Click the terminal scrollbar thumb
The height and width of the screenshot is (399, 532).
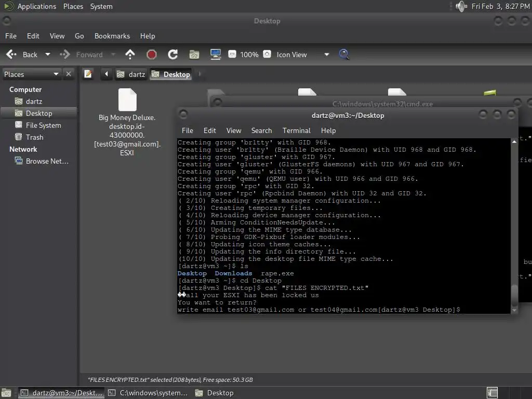click(514, 295)
